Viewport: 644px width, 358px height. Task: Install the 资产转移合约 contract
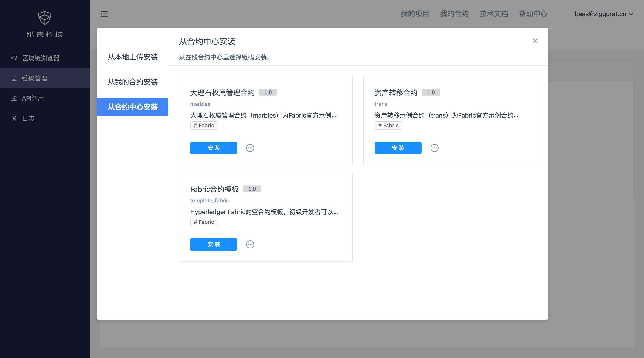(398, 148)
